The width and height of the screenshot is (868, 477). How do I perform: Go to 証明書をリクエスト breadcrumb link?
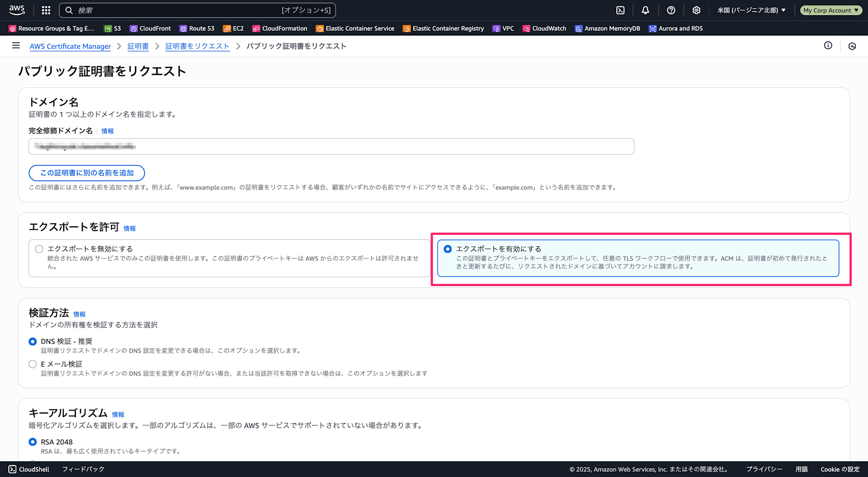pyautogui.click(x=197, y=46)
